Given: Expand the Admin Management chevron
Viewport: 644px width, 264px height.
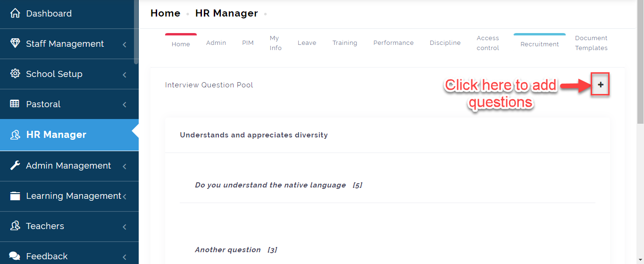Looking at the screenshot, I should 125,166.
